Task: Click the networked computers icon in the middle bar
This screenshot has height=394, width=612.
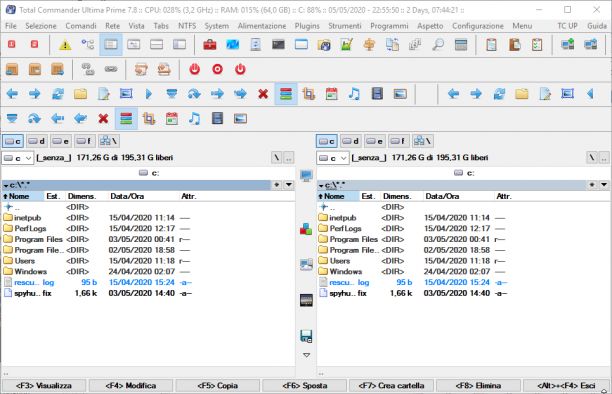Action: (x=306, y=265)
